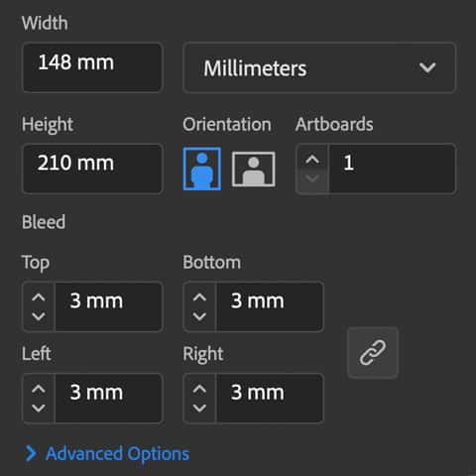Increase Artboards count with up arrow
Image resolution: width=476 pixels, height=476 pixels.
pyautogui.click(x=312, y=160)
